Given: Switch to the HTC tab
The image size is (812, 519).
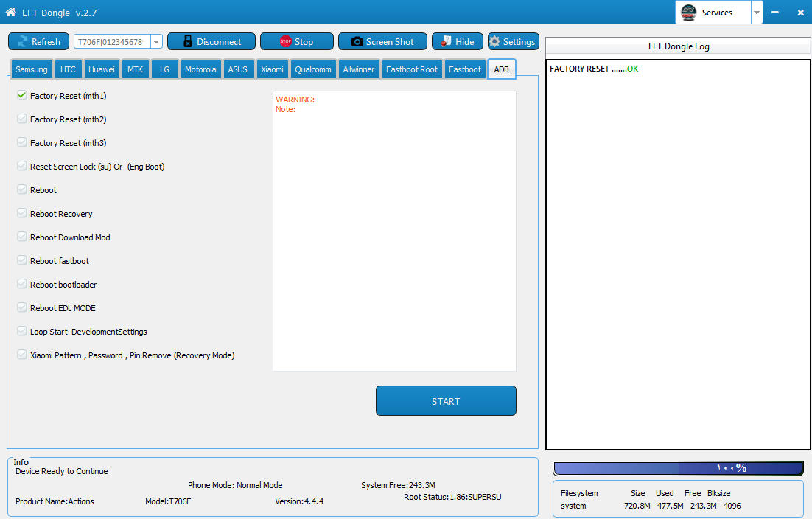Looking at the screenshot, I should click(68, 69).
